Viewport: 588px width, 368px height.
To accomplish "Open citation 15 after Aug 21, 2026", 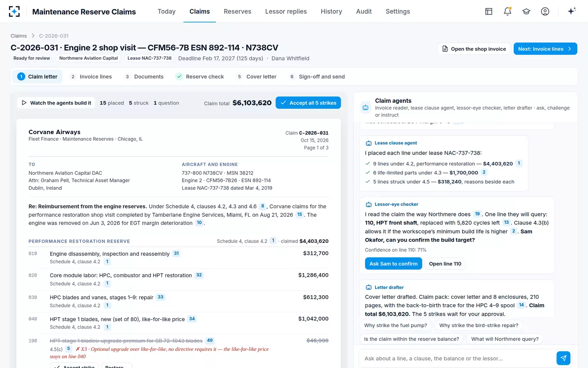I will (300, 214).
